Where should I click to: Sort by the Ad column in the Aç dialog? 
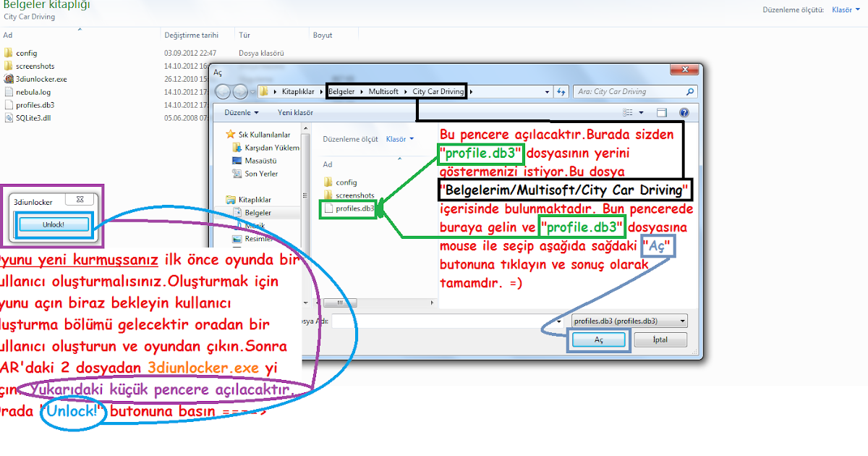(x=328, y=164)
